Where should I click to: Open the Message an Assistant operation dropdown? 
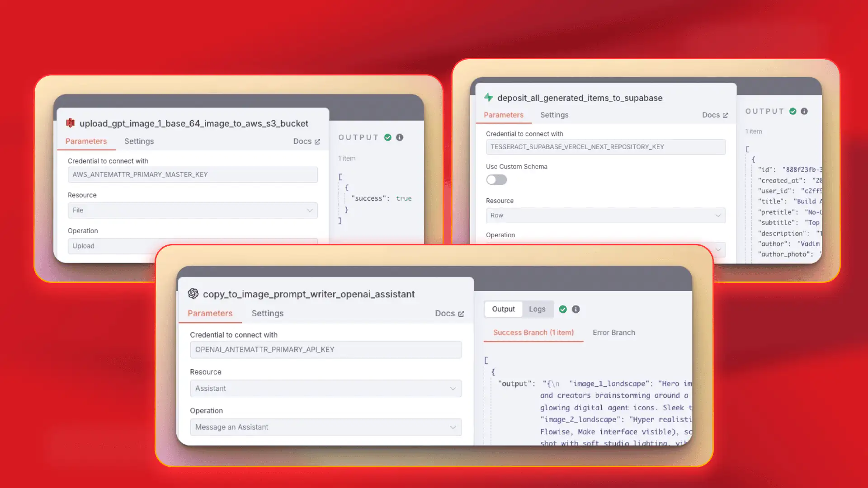click(x=325, y=427)
